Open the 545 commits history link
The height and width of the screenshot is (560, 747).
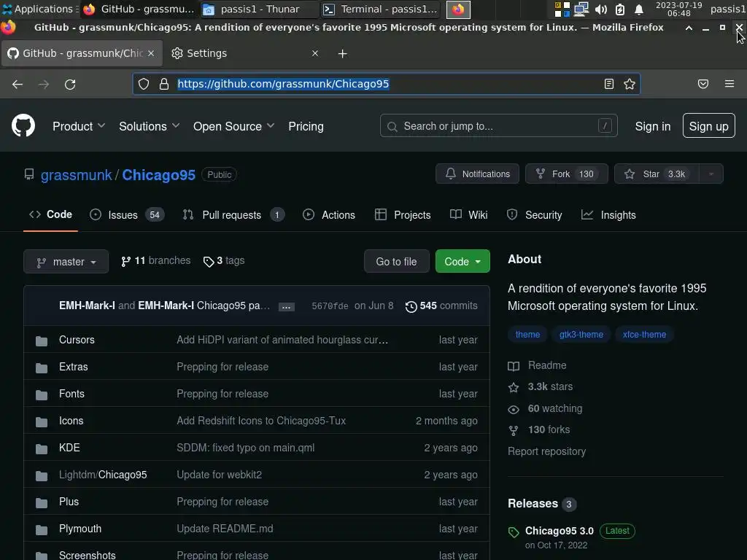point(441,306)
